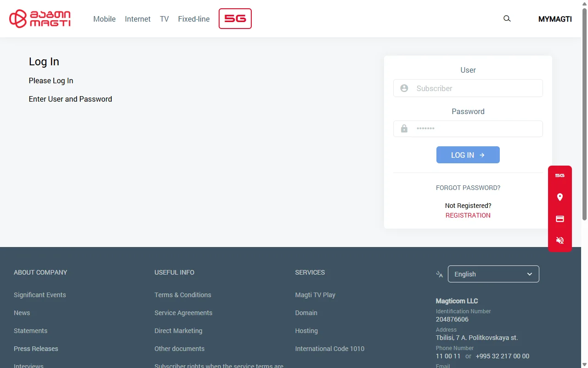Open the Press Releases footer link
Image resolution: width=588 pixels, height=368 pixels.
coord(36,349)
